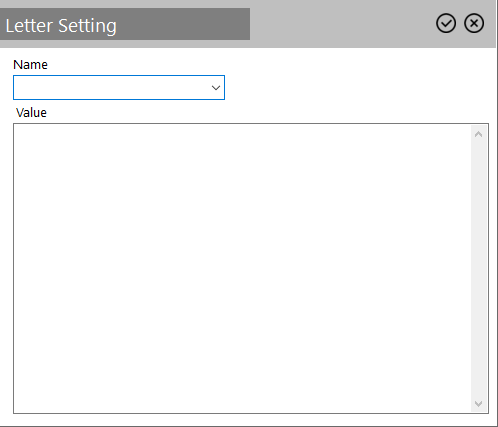Click the Value field label

[31, 113]
